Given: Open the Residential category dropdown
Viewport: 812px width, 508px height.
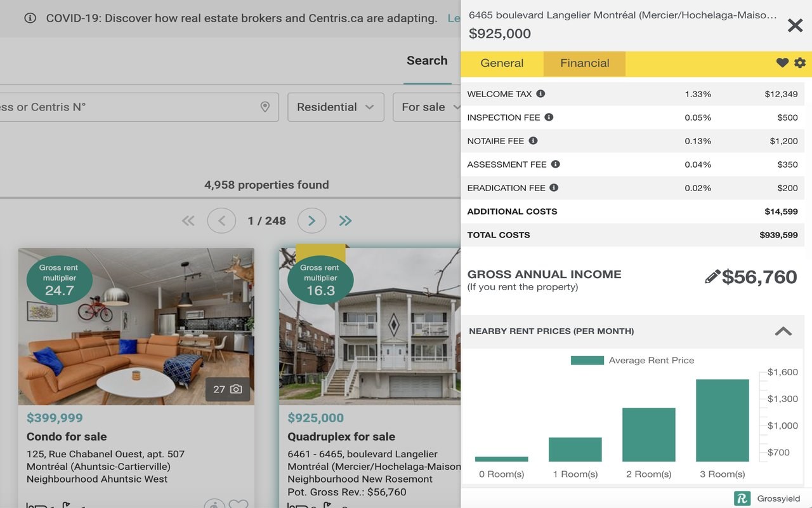Looking at the screenshot, I should tap(336, 107).
